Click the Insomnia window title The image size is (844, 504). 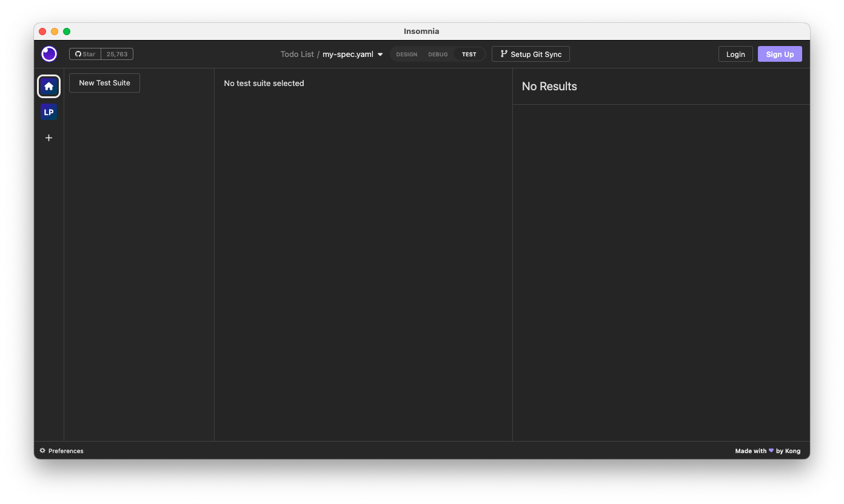(x=421, y=31)
